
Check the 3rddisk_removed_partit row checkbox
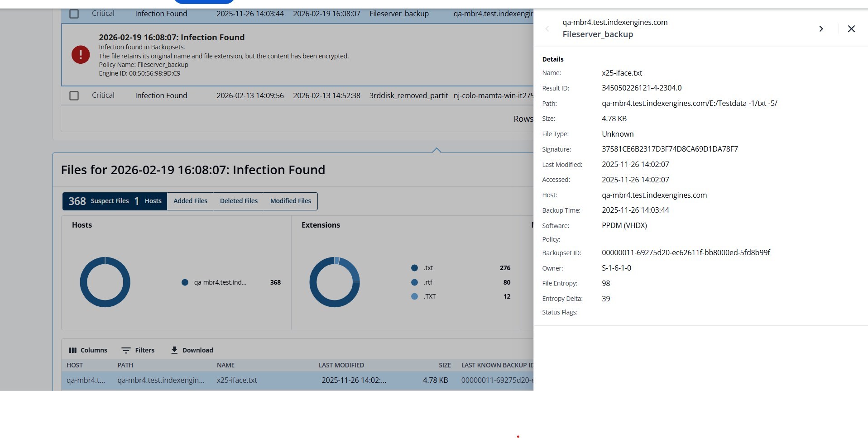pyautogui.click(x=74, y=96)
